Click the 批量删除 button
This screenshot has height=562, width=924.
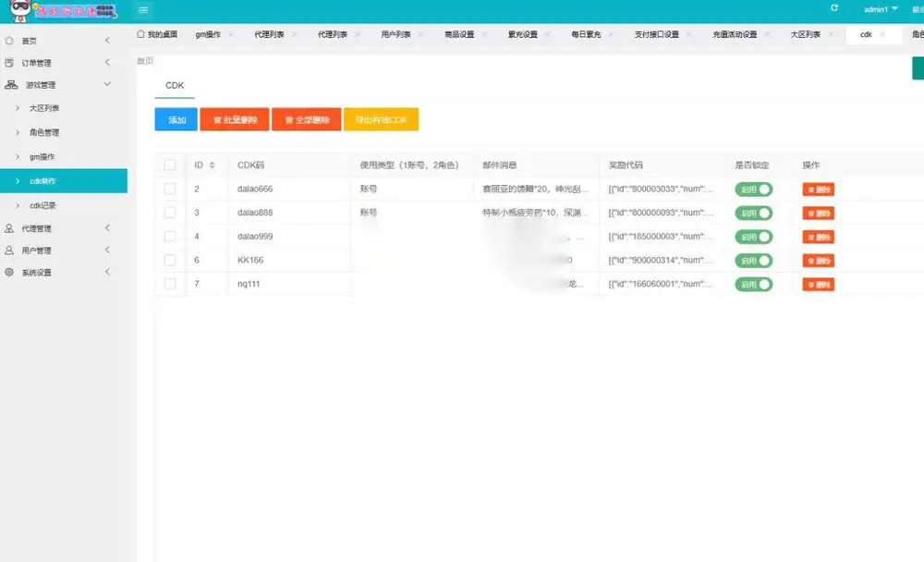235,120
